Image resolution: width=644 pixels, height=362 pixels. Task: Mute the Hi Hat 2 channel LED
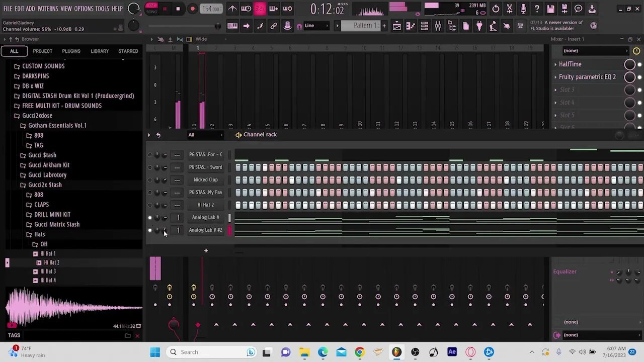click(x=149, y=205)
